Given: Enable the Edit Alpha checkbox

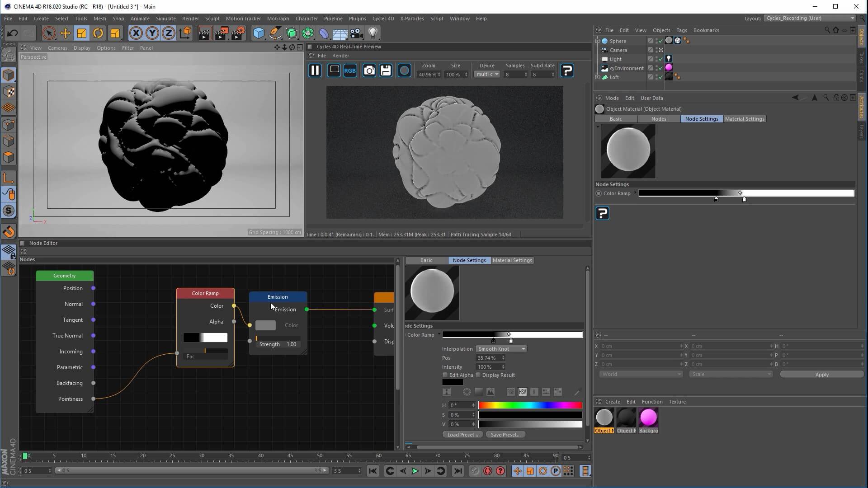Looking at the screenshot, I should (445, 375).
